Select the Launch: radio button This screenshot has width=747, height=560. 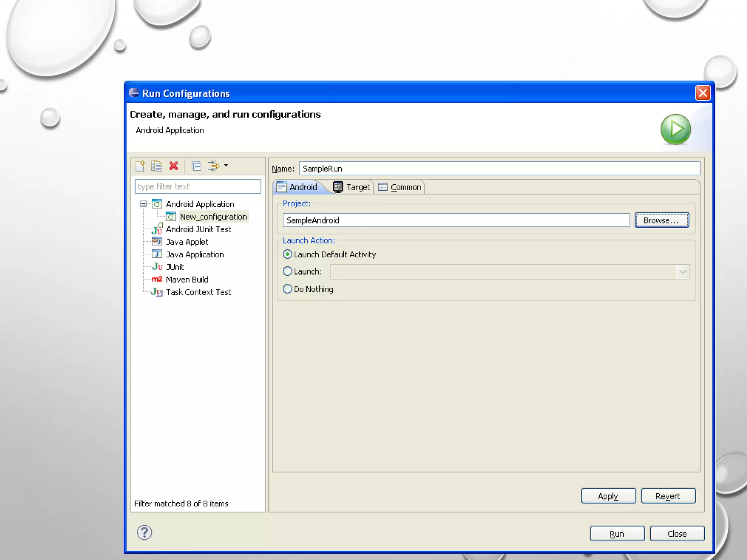tap(287, 271)
